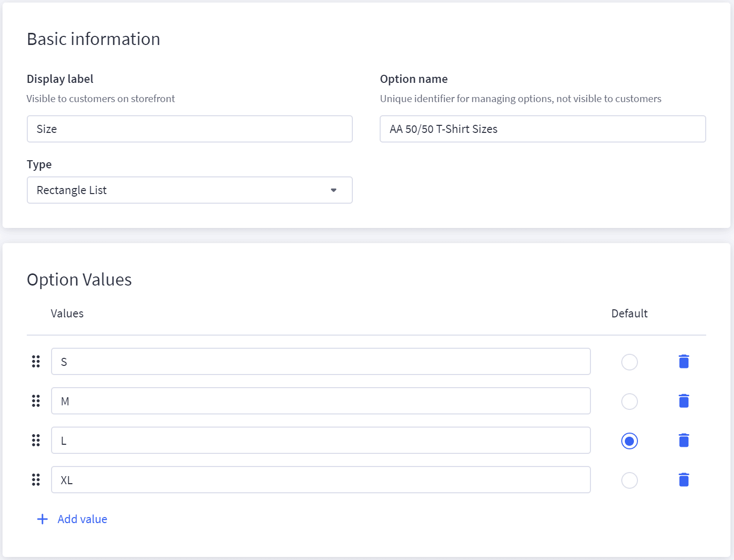This screenshot has width=734, height=560.
Task: Deselect the default radio next to L
Action: [629, 441]
